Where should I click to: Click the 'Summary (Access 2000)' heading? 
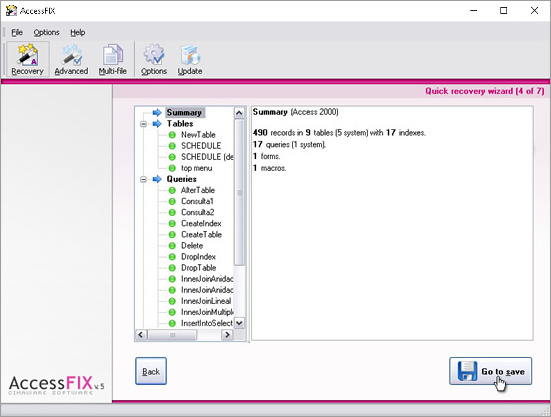[296, 112]
